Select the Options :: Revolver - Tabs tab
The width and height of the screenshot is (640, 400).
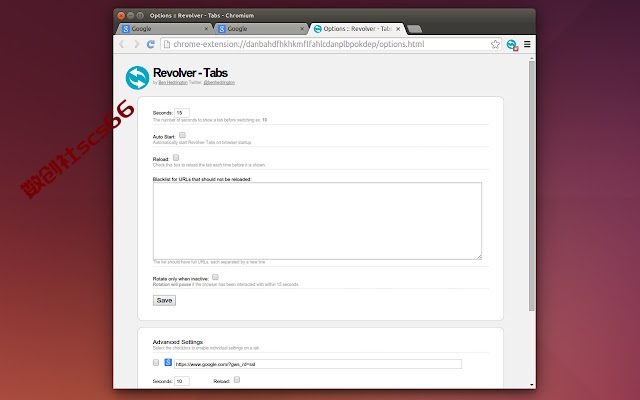pyautogui.click(x=357, y=29)
